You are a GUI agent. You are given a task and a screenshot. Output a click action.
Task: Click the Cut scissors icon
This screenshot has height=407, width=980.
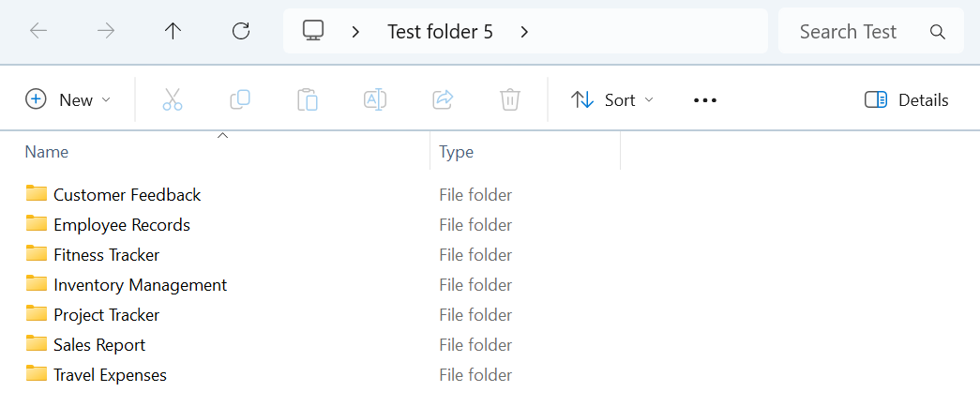tap(173, 99)
